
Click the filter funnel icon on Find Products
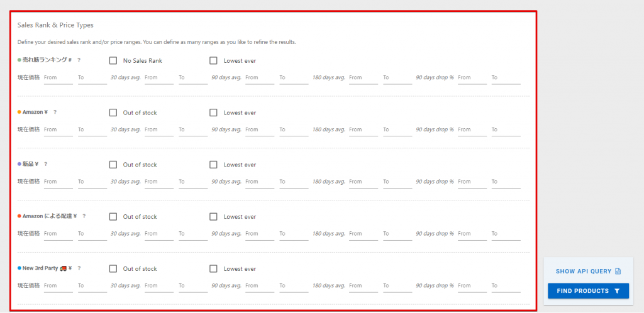617,291
